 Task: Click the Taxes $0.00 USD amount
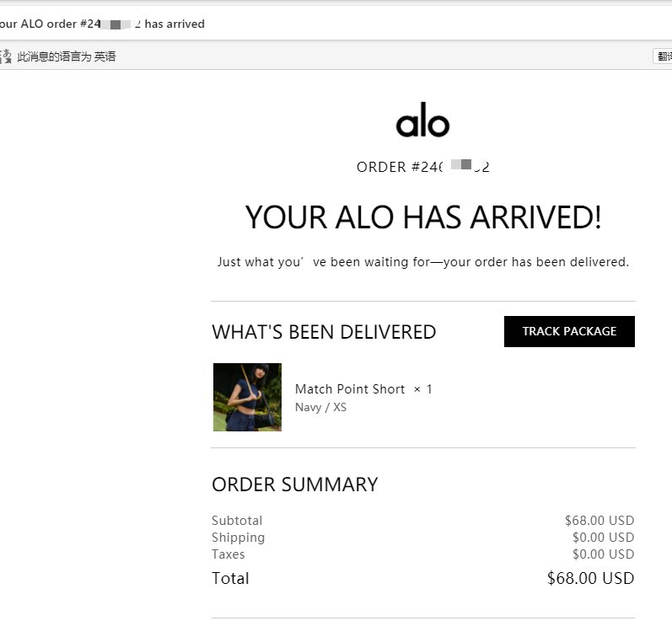click(602, 554)
